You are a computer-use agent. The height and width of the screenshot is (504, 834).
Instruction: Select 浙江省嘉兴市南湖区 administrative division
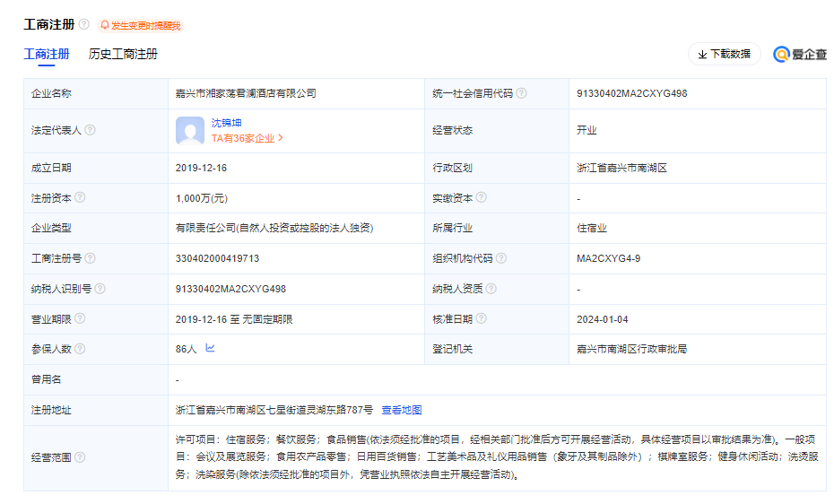pos(621,168)
